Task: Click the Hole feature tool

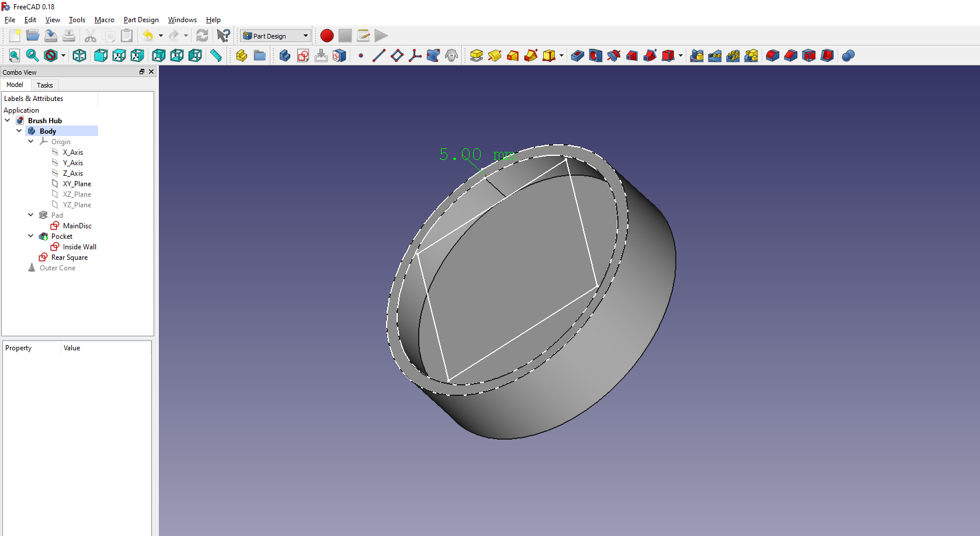Action: point(596,55)
